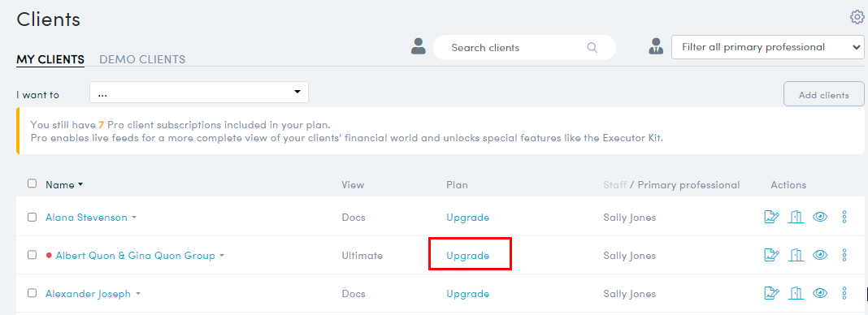The height and width of the screenshot is (315, 868).
Task: Open the 'I want to' dropdown
Action: [x=199, y=93]
